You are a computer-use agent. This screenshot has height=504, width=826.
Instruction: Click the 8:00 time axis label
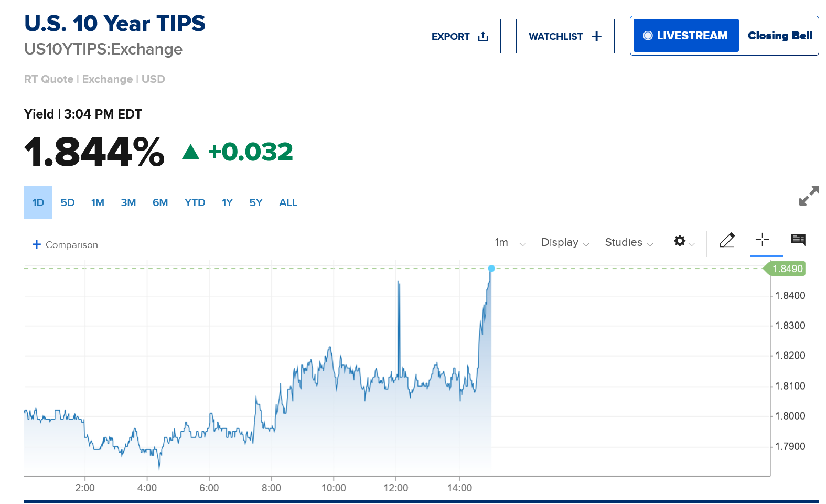271,488
